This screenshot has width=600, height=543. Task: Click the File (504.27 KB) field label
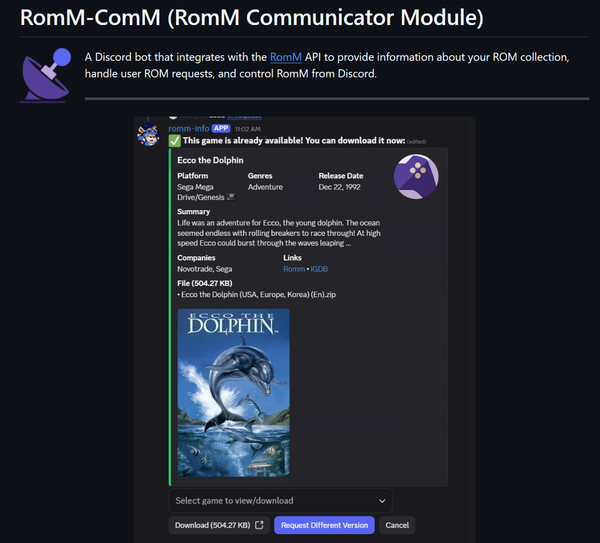[205, 284]
